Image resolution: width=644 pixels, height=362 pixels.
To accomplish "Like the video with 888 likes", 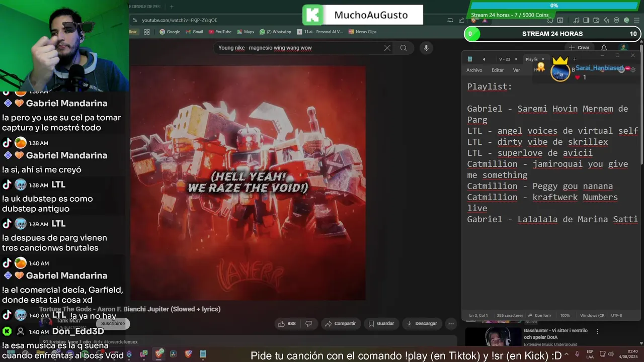I will tap(287, 323).
